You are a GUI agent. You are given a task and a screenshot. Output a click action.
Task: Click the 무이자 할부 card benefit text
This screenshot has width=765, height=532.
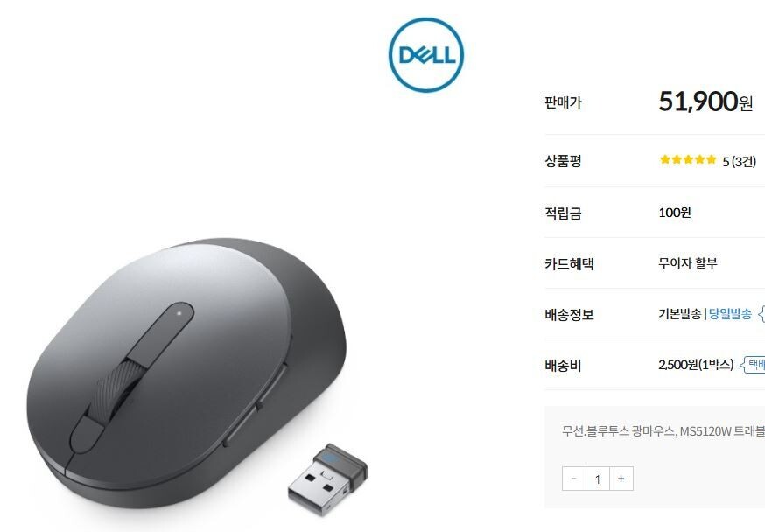pyautogui.click(x=688, y=263)
